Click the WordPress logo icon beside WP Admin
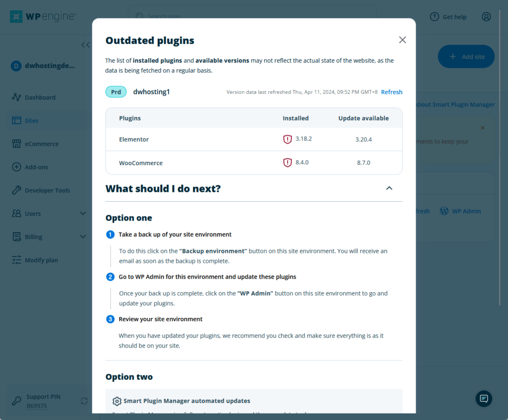The width and height of the screenshot is (508, 420). tap(444, 211)
